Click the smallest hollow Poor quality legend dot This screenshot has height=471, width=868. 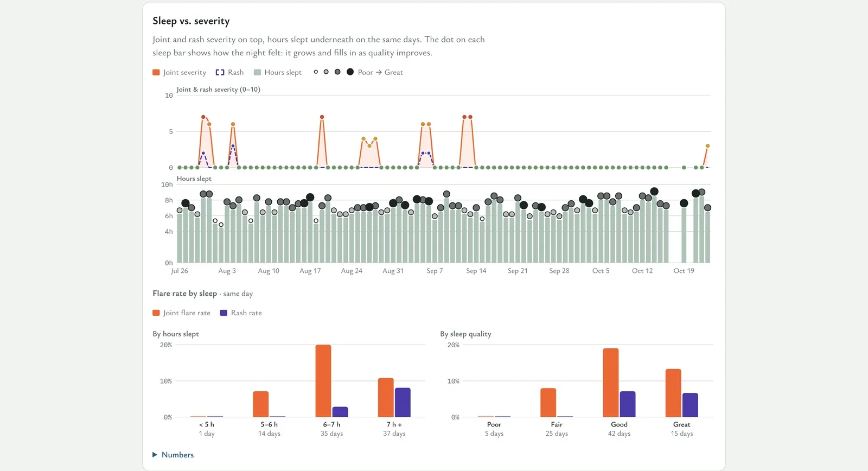(x=316, y=72)
